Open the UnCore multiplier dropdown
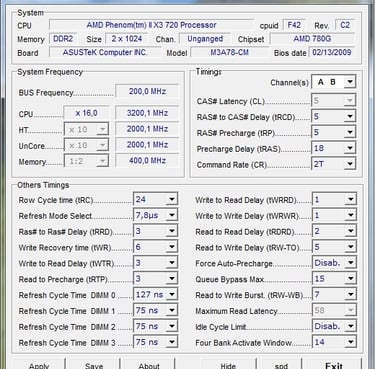This screenshot has width=375, height=369. point(86,145)
